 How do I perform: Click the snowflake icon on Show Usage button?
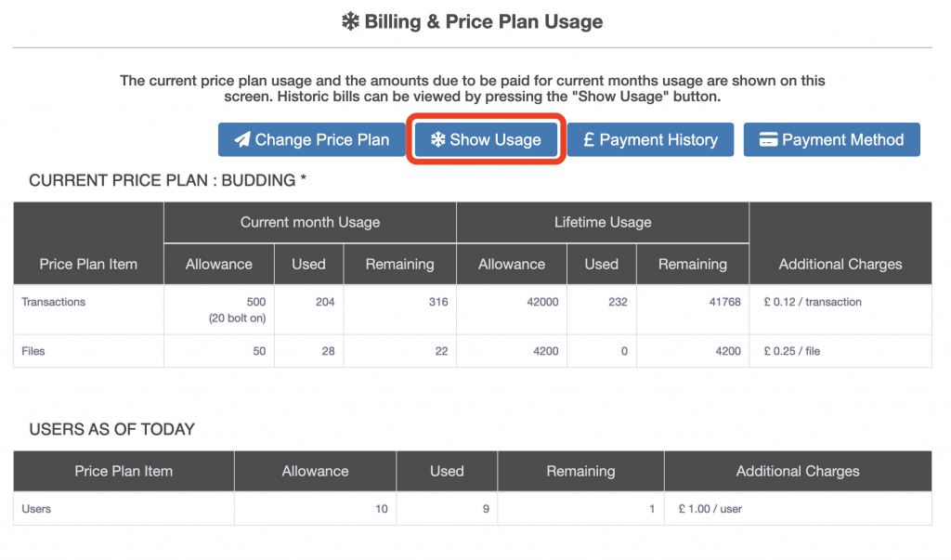[437, 140]
